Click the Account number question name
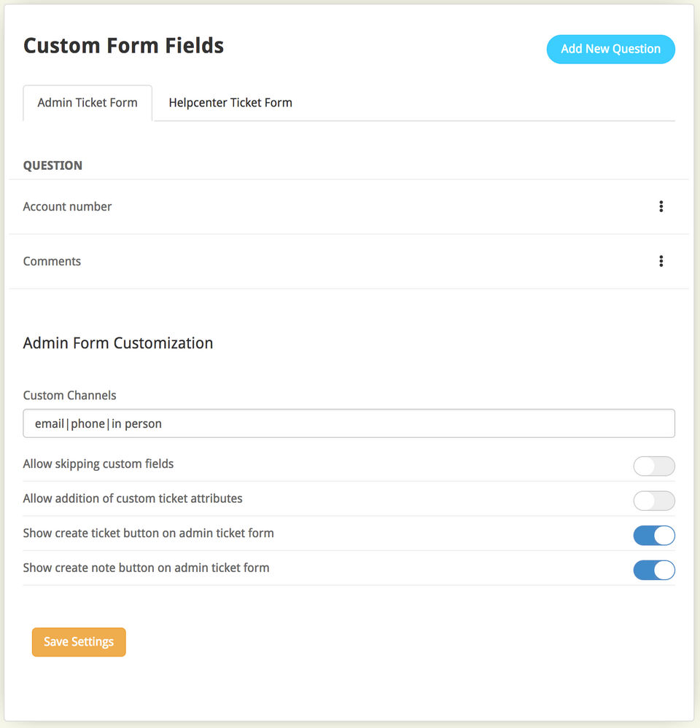Viewport: 700px width, 728px height. [x=67, y=207]
